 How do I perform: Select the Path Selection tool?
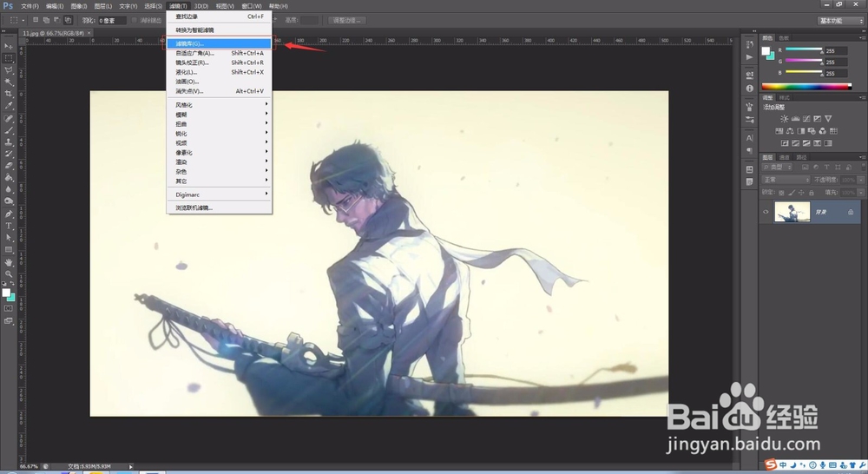tap(9, 238)
